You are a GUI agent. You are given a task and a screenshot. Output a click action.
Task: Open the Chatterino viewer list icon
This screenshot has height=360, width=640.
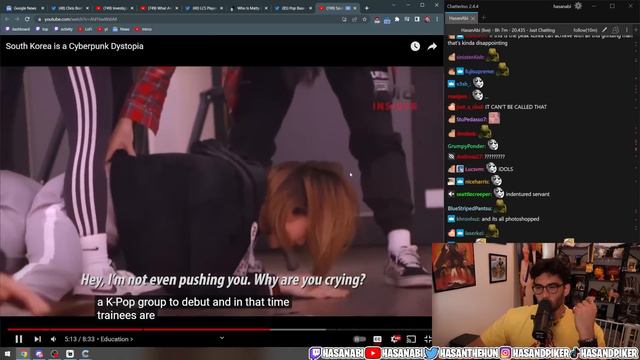pyautogui.click(x=616, y=30)
